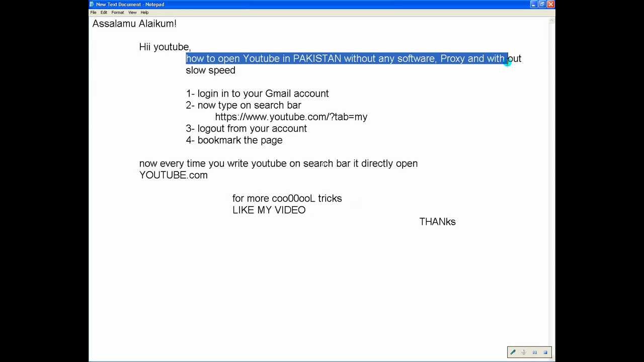The image size is (644, 362).
Task: Click the URL https://www.youtube.com/?tab=my
Action: [x=291, y=117]
